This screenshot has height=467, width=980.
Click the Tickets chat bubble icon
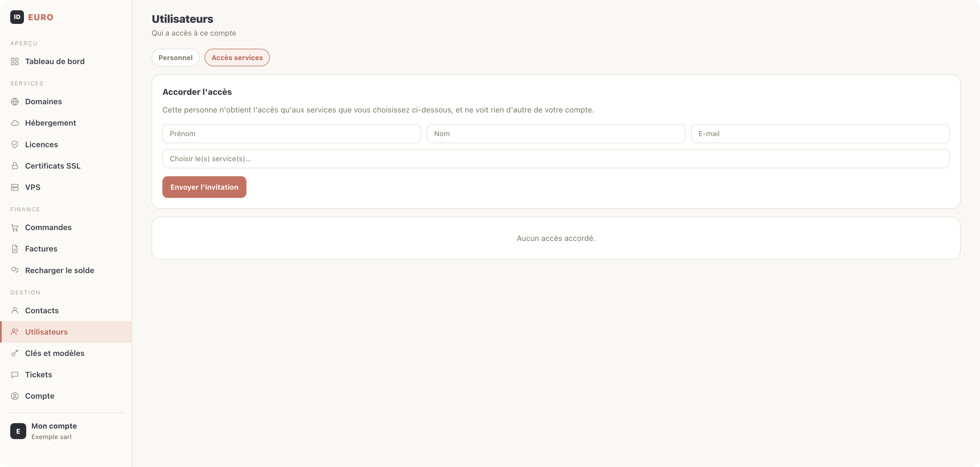[x=15, y=374]
